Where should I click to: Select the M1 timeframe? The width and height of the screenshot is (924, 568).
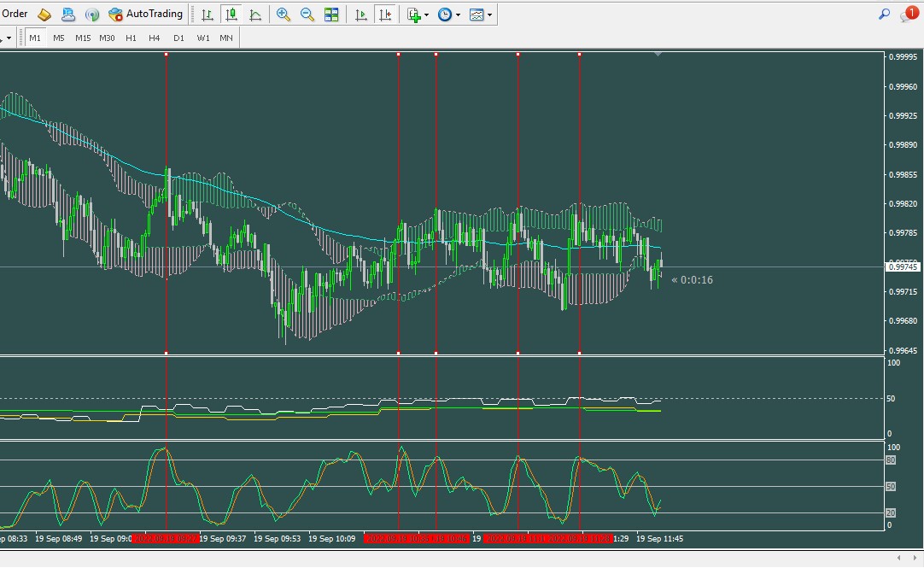click(35, 38)
